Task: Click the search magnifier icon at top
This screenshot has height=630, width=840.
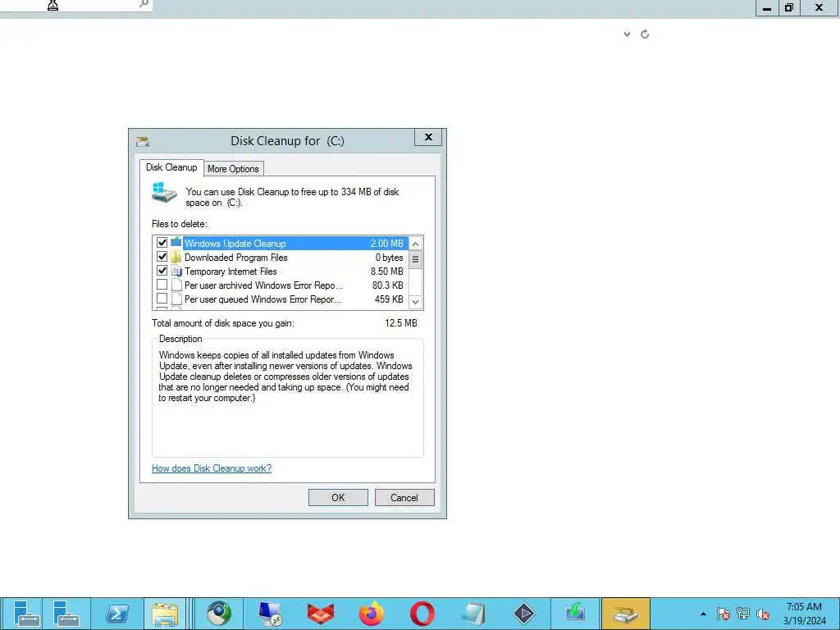Action: coord(144,4)
